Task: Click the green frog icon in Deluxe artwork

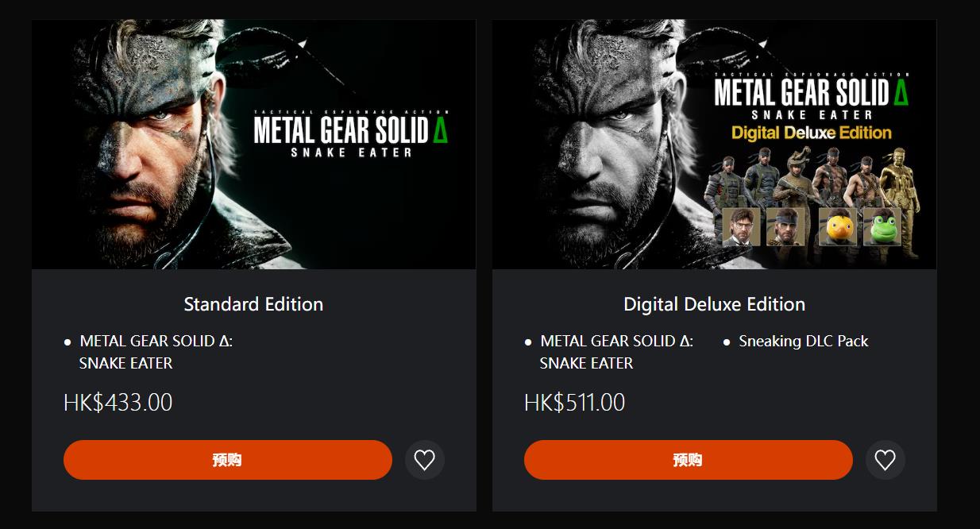Action: coord(882,227)
